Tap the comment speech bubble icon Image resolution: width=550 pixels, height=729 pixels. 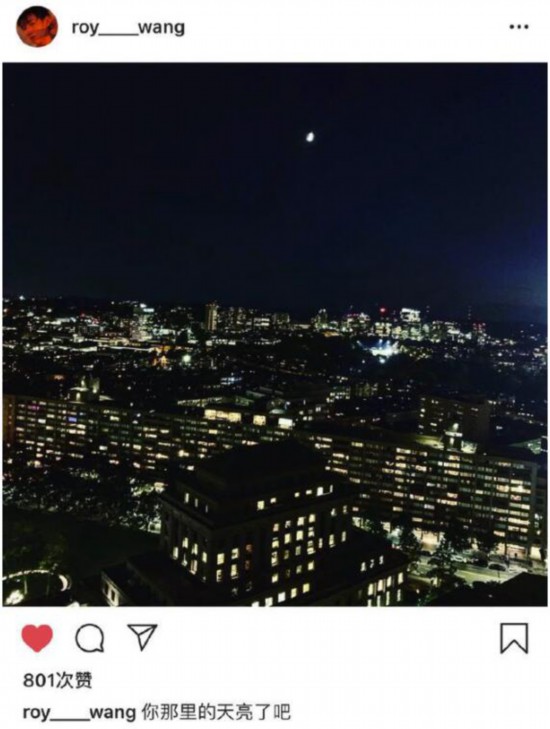tap(89, 638)
